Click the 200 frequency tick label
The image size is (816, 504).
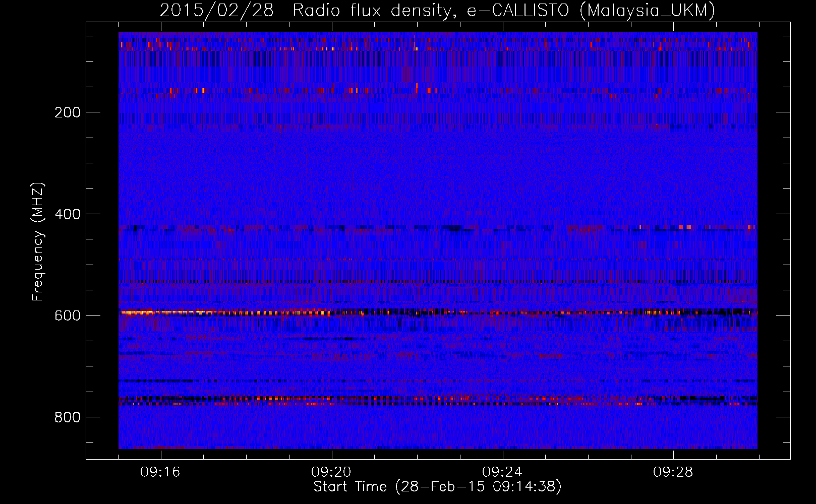(68, 112)
